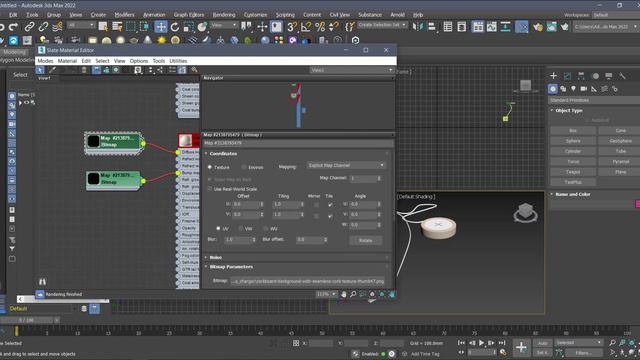640x360 pixels.
Task: Click the Teapot primitive button
Action: [x=573, y=172]
